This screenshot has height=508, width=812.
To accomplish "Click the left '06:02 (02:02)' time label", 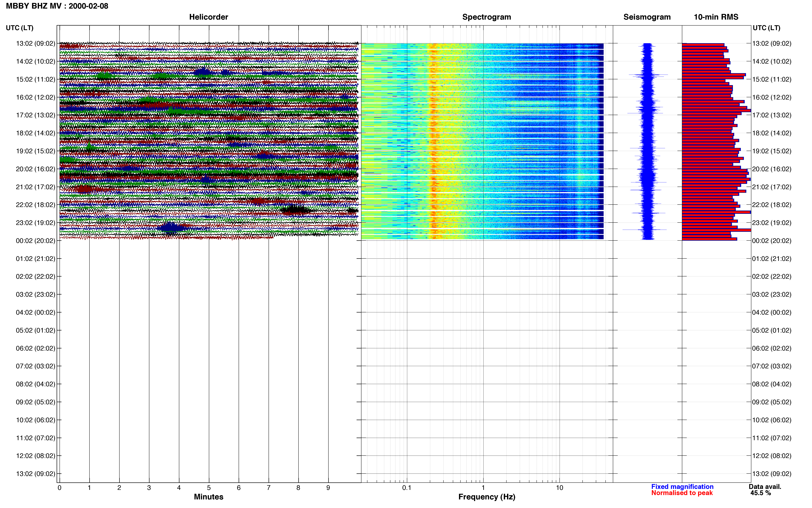I will click(36, 348).
